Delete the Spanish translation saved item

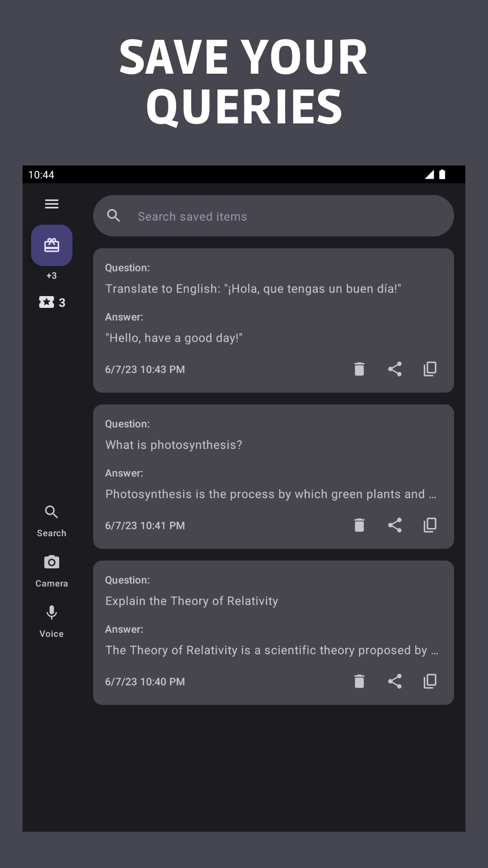[x=359, y=369]
